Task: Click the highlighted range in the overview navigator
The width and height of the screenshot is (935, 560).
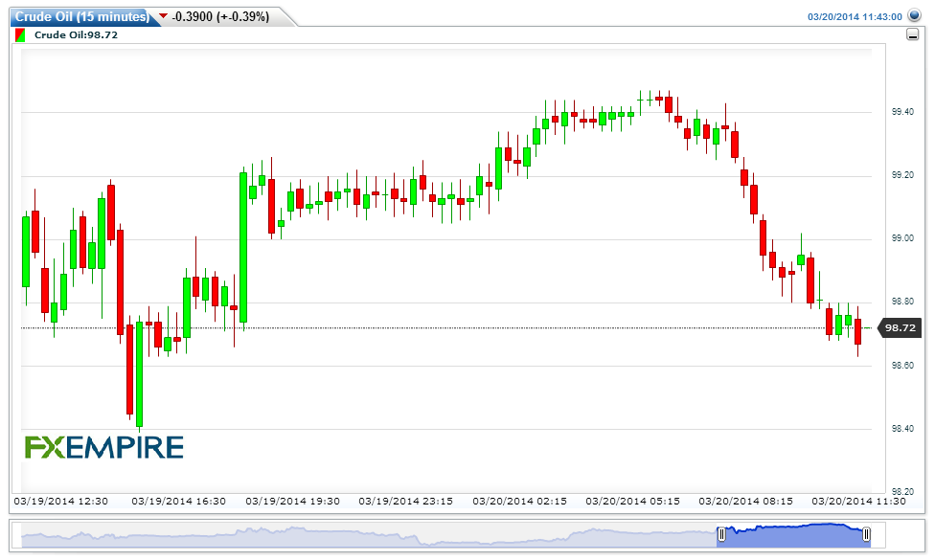Action: tap(793, 535)
